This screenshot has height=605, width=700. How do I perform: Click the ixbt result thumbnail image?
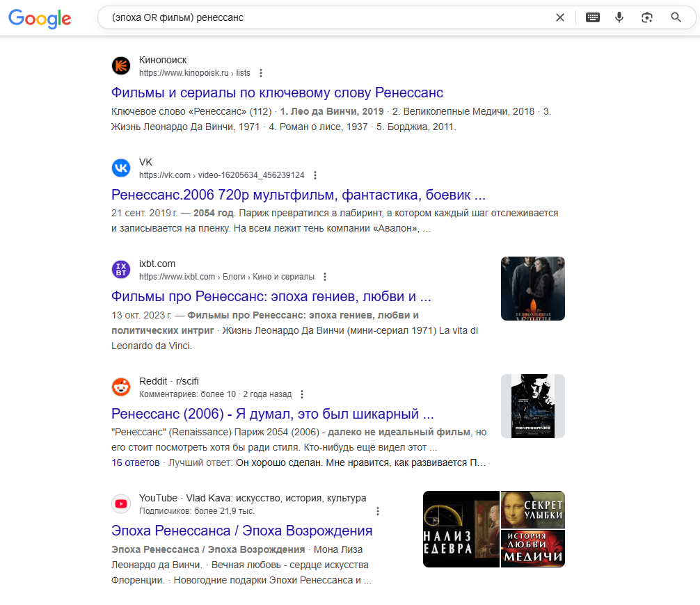coord(532,289)
